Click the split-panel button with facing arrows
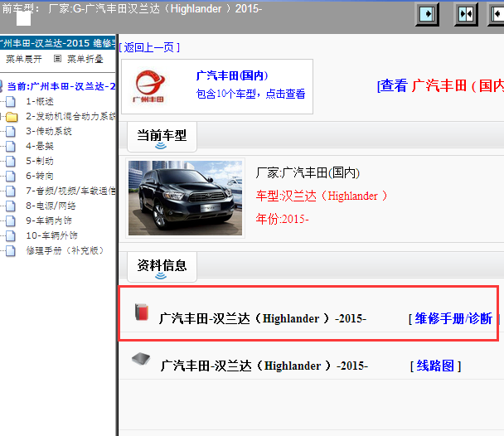Screen dimensions: 504x436 pyautogui.click(x=466, y=14)
